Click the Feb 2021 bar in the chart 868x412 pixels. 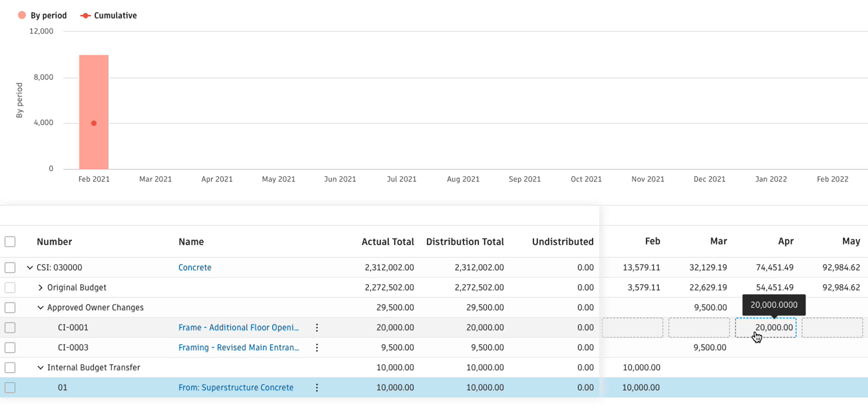point(94,112)
